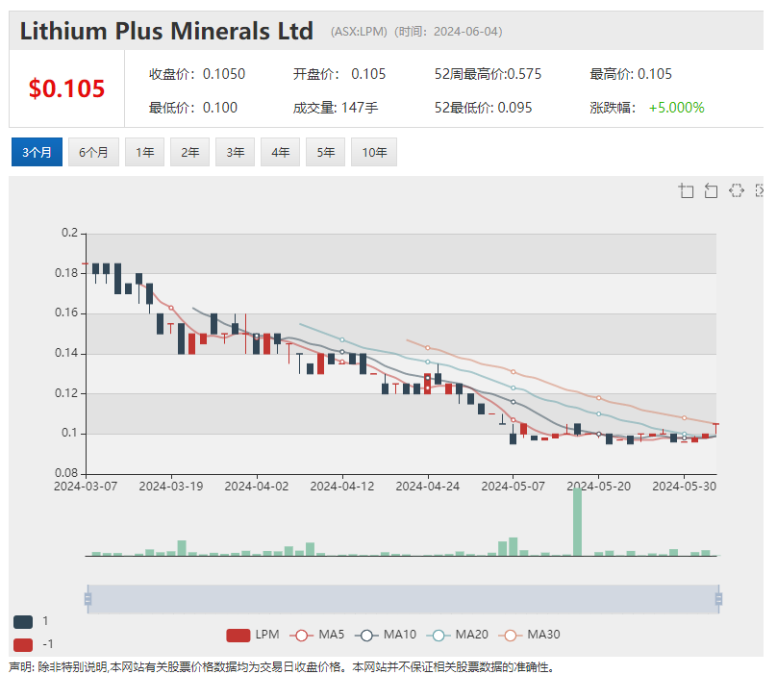Select the 3个月 range tab
The height and width of the screenshot is (700, 777).
tap(37, 152)
